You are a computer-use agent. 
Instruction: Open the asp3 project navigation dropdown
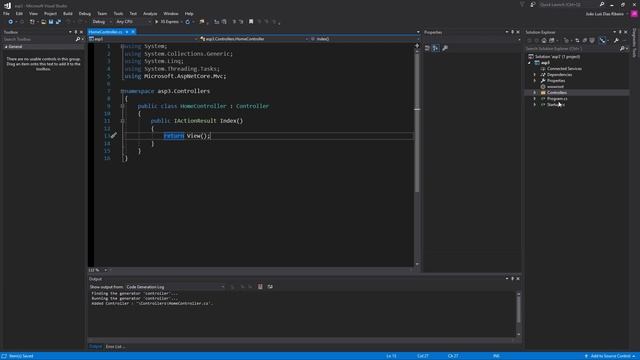click(143, 39)
